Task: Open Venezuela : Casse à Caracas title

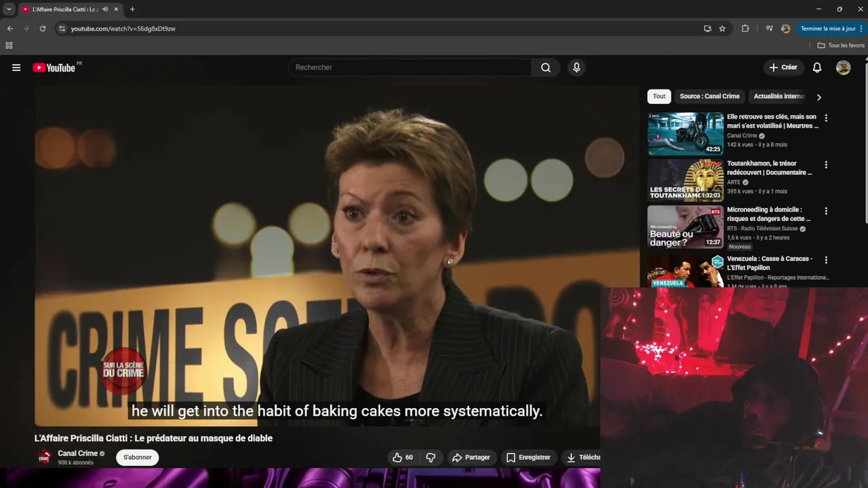Action: point(770,263)
